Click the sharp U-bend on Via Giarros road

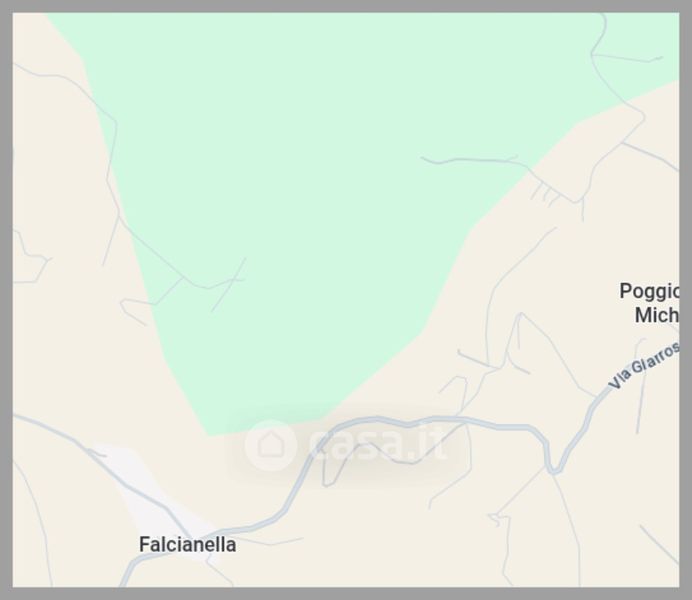[x=554, y=468]
